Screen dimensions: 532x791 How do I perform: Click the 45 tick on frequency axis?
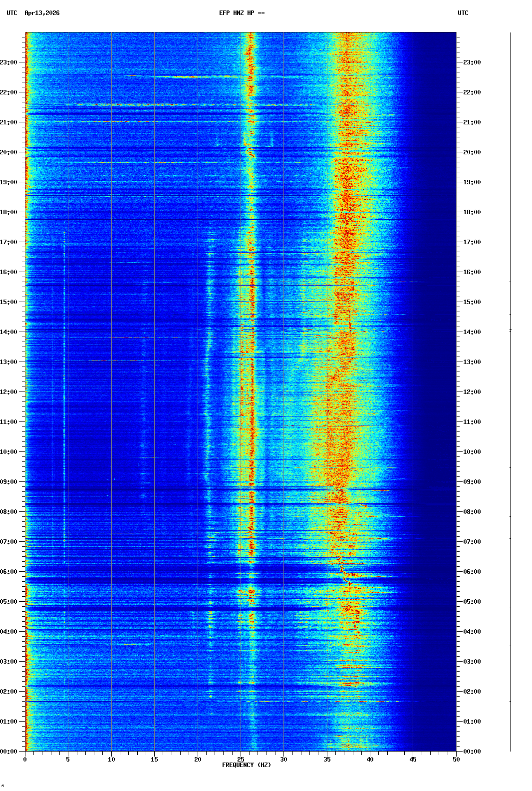click(413, 760)
